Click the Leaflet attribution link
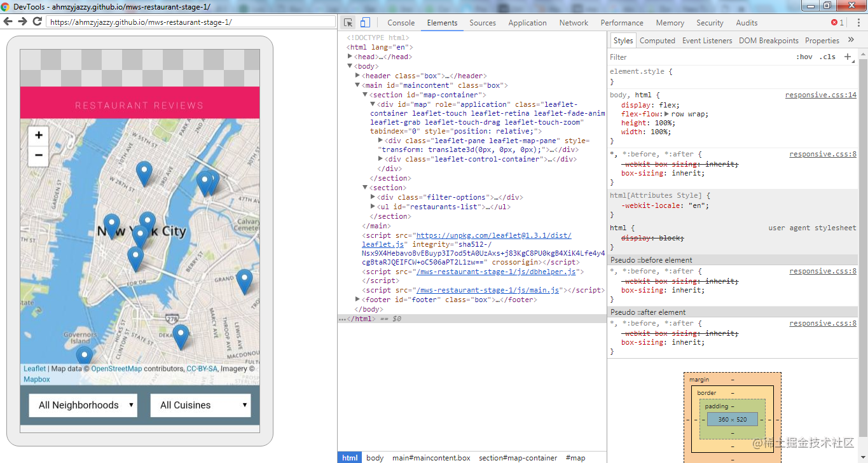The width and height of the screenshot is (868, 463). tap(34, 368)
